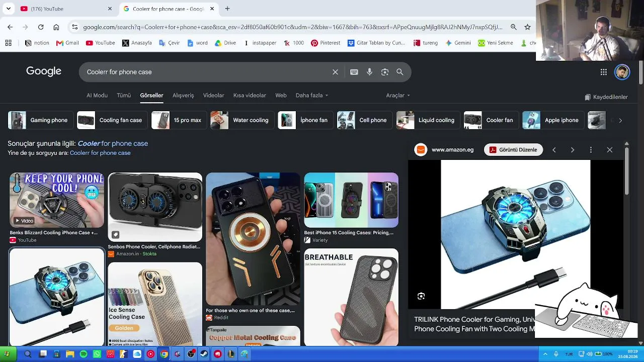Click the Google search input field
The width and height of the screenshot is (644, 362).
tap(206, 72)
